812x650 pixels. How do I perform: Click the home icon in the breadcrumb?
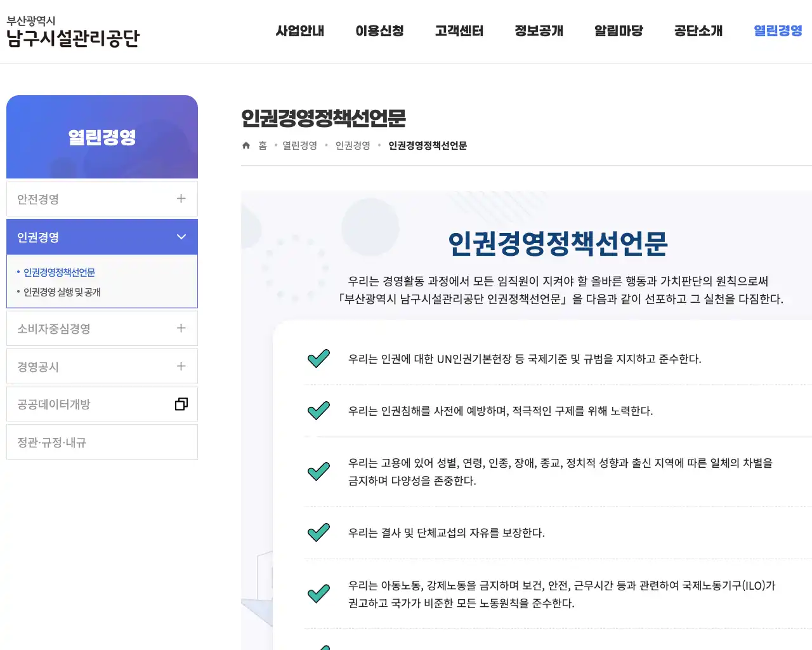(x=246, y=145)
